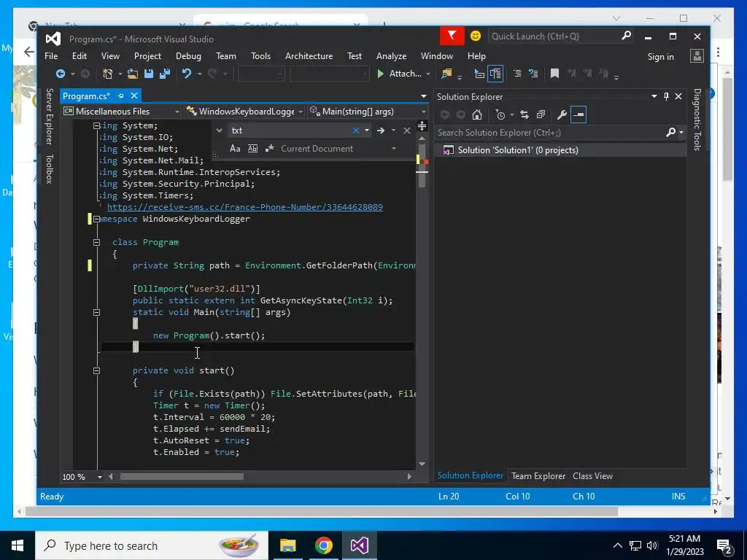Undo the last edit with the toolbar arrow
This screenshot has height=560, width=747.
click(x=187, y=74)
